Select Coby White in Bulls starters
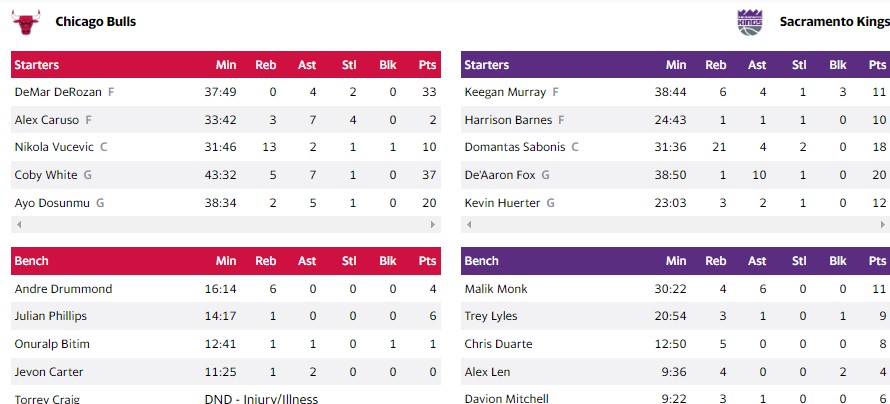Image resolution: width=890 pixels, height=404 pixels. point(45,175)
